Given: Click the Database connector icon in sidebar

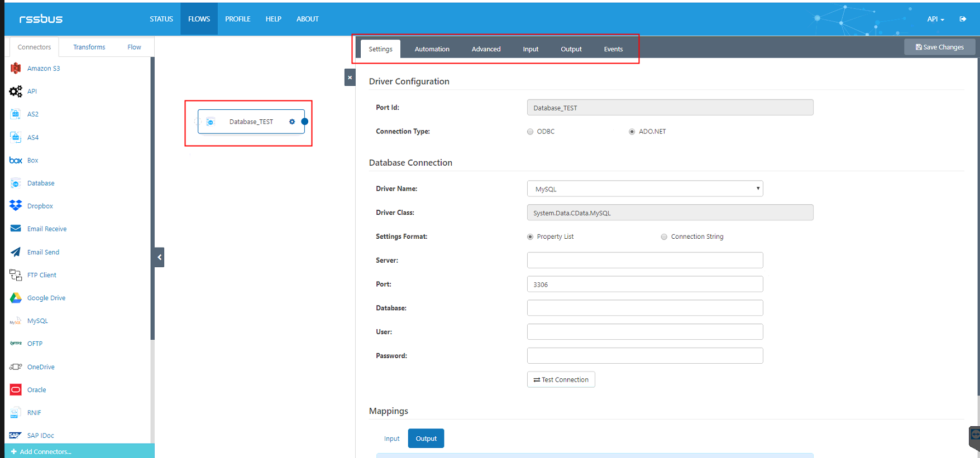Looking at the screenshot, I should click(16, 183).
